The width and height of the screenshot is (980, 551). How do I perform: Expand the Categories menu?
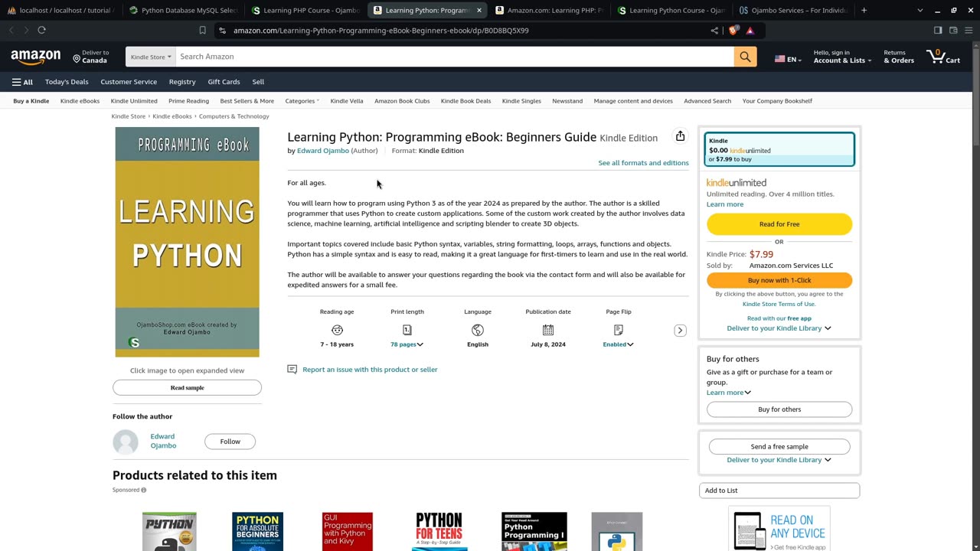tap(302, 101)
